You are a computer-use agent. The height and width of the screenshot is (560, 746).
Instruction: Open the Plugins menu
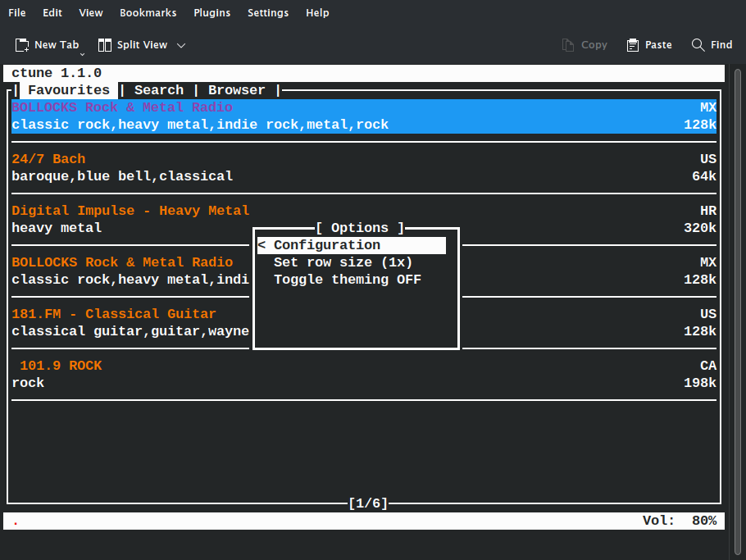coord(212,13)
